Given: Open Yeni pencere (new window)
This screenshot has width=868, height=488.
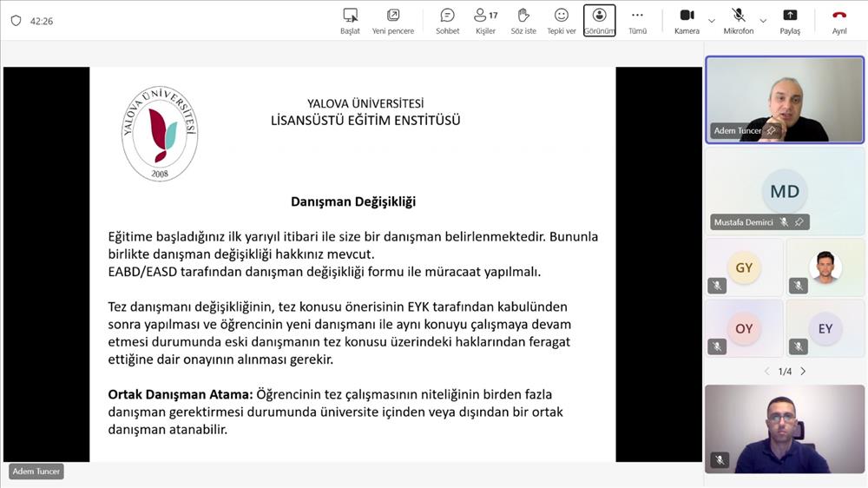Looking at the screenshot, I should coord(393,21).
